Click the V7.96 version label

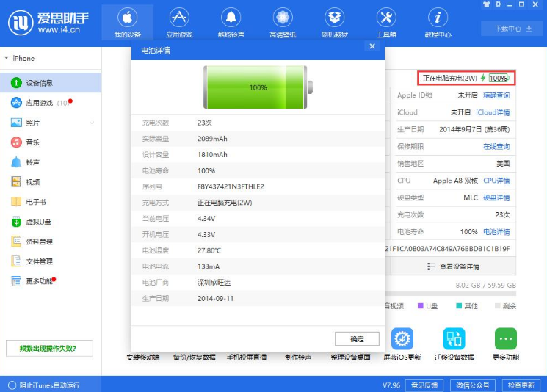click(391, 385)
